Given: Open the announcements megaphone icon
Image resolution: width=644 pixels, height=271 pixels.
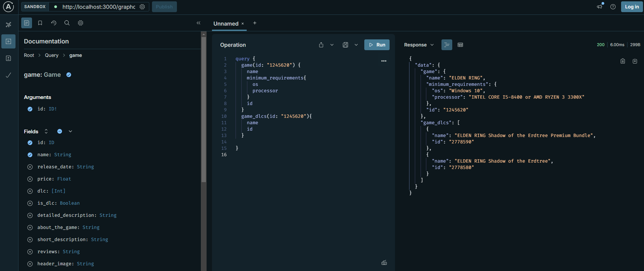Looking at the screenshot, I should pos(600,7).
